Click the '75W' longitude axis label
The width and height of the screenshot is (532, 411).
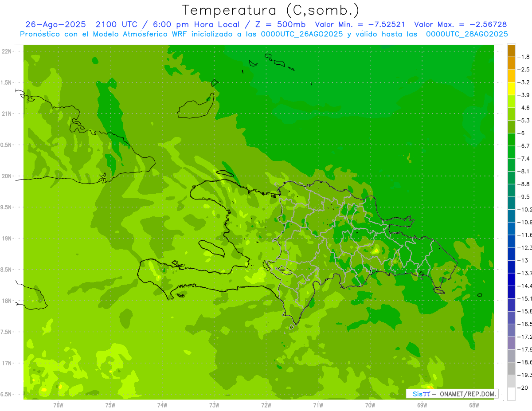[x=110, y=405]
